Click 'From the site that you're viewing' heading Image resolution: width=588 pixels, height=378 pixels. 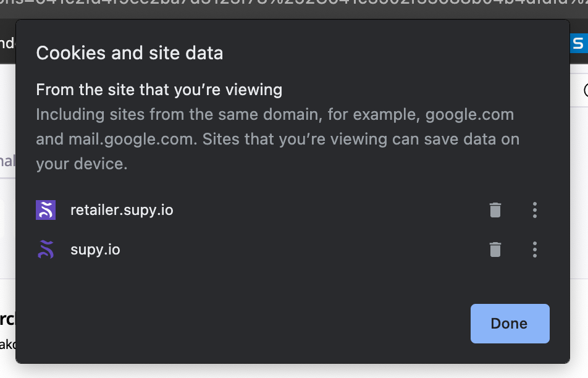[159, 90]
